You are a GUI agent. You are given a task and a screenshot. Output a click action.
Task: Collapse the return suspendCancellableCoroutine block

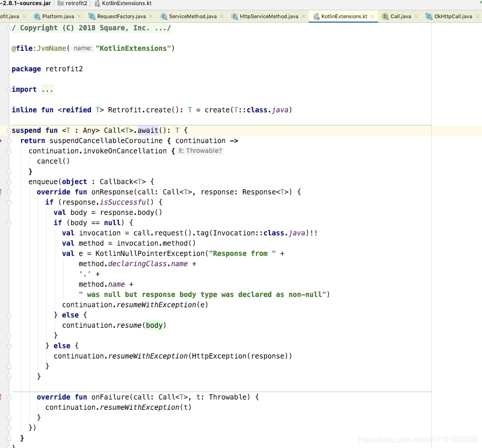(9, 141)
